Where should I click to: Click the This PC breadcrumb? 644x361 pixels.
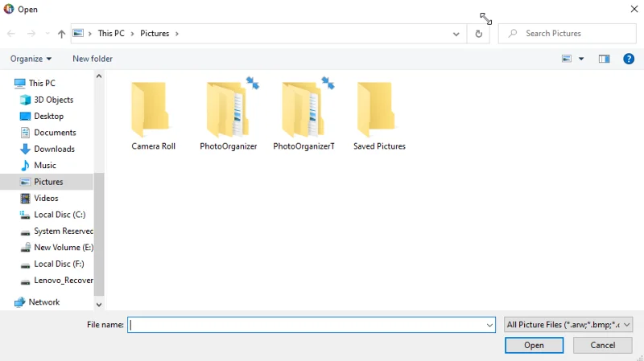pyautogui.click(x=111, y=33)
